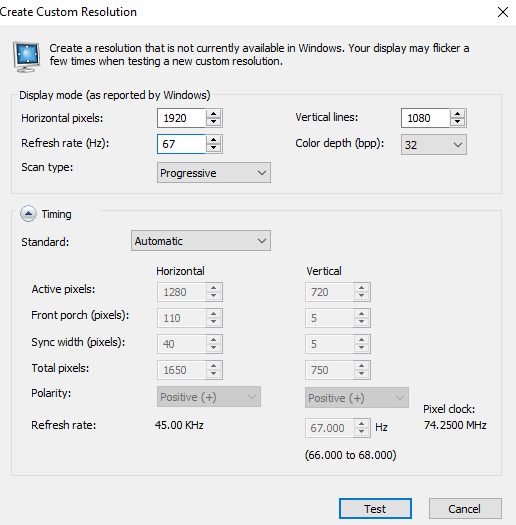Click the Timing section label
516x525 pixels.
coord(57,214)
